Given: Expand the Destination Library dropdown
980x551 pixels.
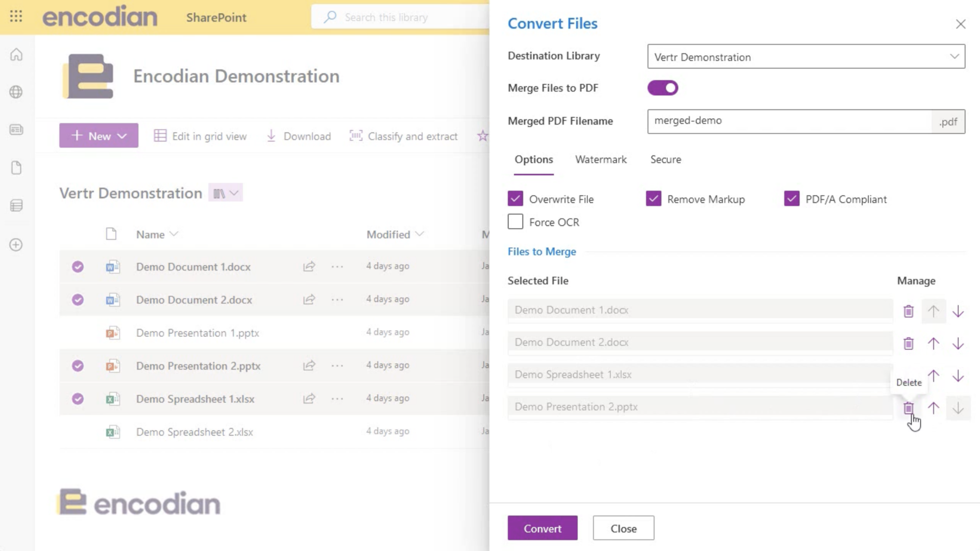Looking at the screenshot, I should (x=806, y=56).
